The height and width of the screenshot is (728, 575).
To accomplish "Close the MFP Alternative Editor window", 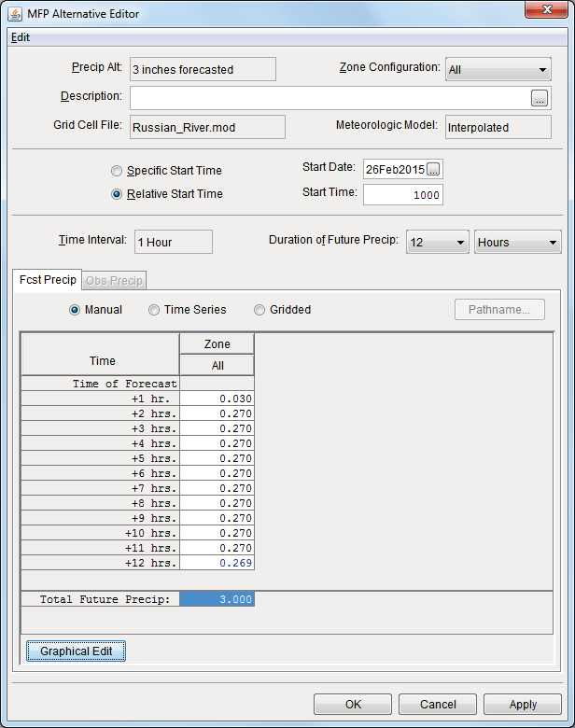I will click(x=549, y=11).
